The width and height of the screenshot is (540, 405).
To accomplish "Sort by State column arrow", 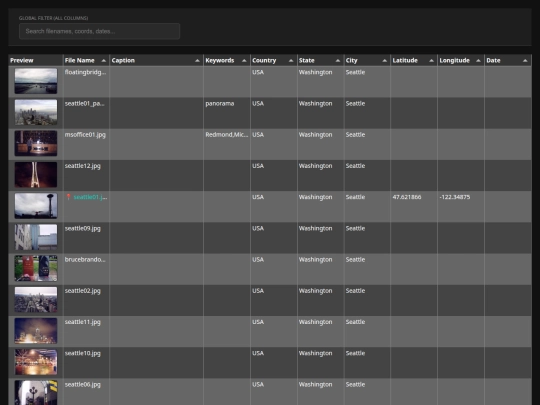I will [x=338, y=61].
